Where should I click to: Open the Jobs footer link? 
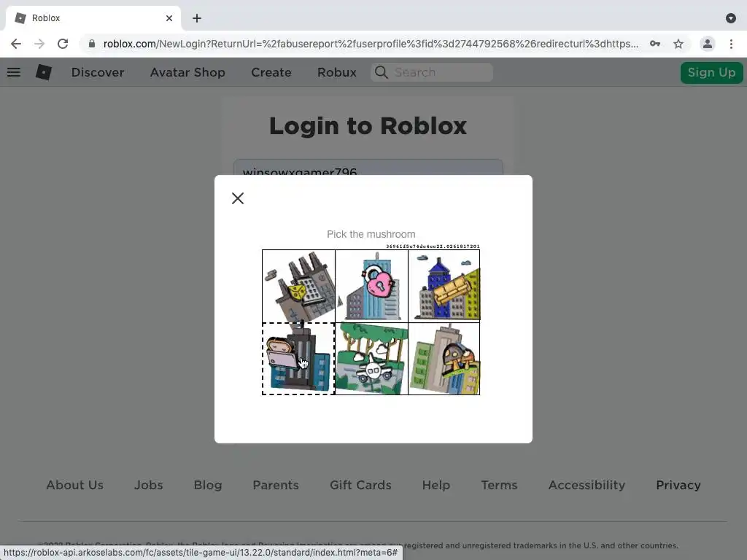tap(148, 485)
